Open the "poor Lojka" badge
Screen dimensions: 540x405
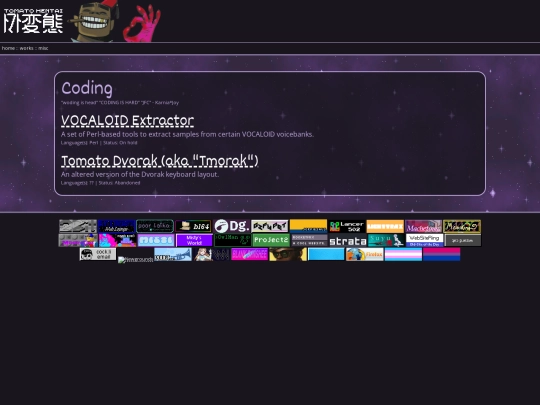pyautogui.click(x=155, y=226)
